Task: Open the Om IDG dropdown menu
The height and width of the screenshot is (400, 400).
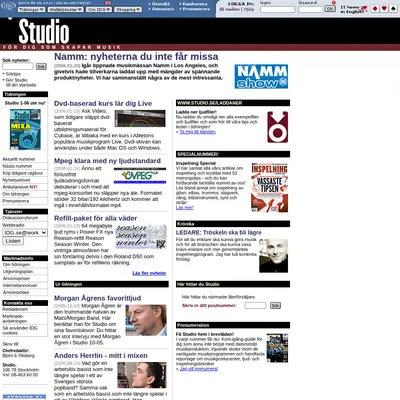Action: 98,10
